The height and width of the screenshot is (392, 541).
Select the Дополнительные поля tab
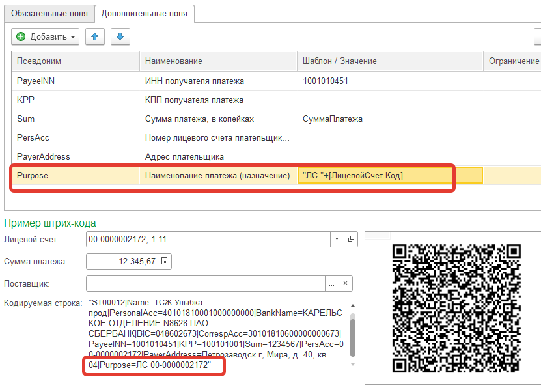click(144, 13)
